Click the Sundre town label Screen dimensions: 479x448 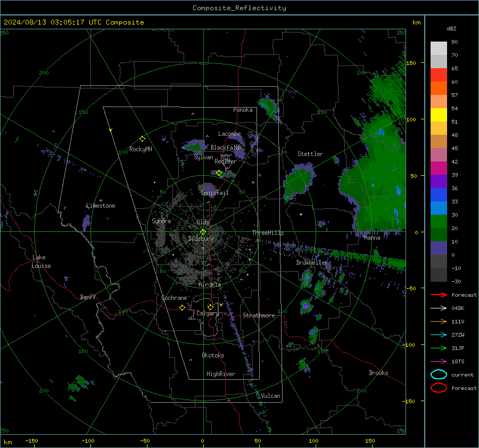pos(161,221)
